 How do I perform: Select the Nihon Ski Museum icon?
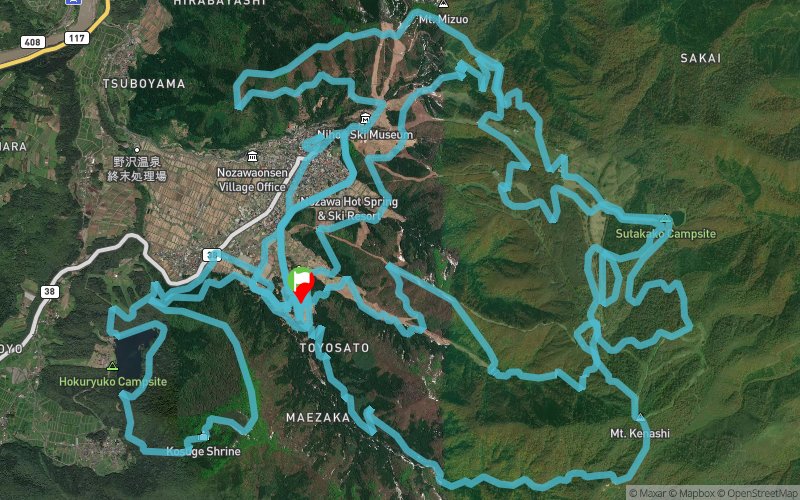[x=365, y=119]
